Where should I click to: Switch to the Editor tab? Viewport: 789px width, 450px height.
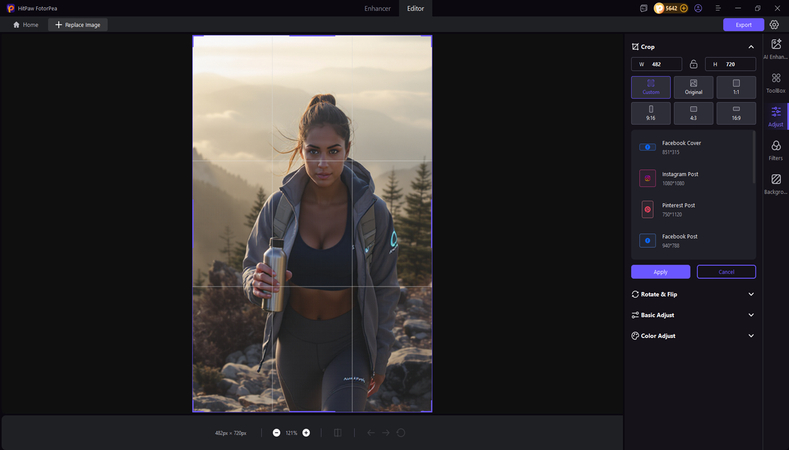(415, 9)
